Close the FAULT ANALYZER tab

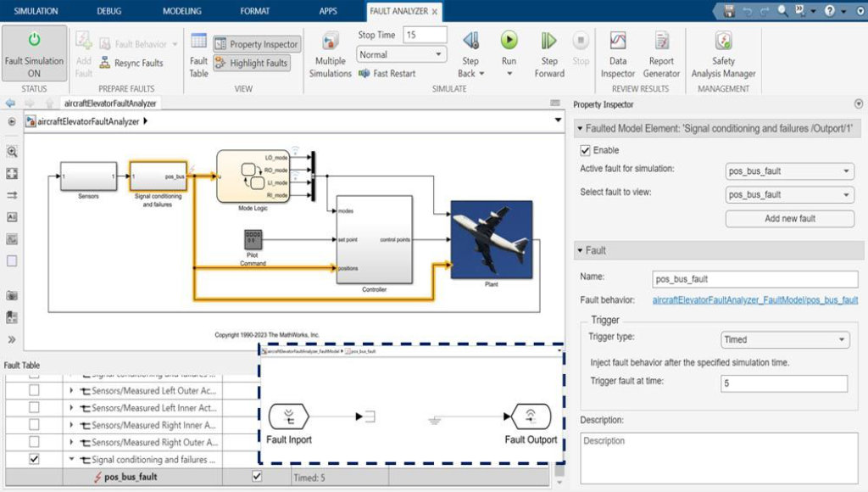point(435,11)
